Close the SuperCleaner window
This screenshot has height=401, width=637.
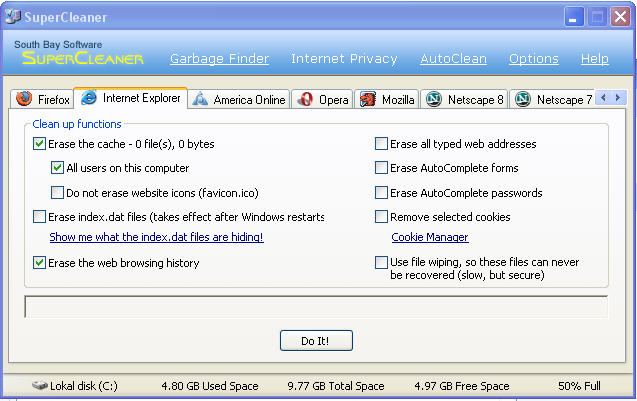[x=620, y=17]
